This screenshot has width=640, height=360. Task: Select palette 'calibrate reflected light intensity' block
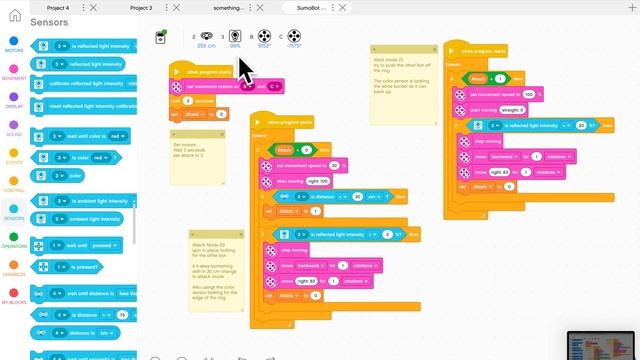coord(84,84)
